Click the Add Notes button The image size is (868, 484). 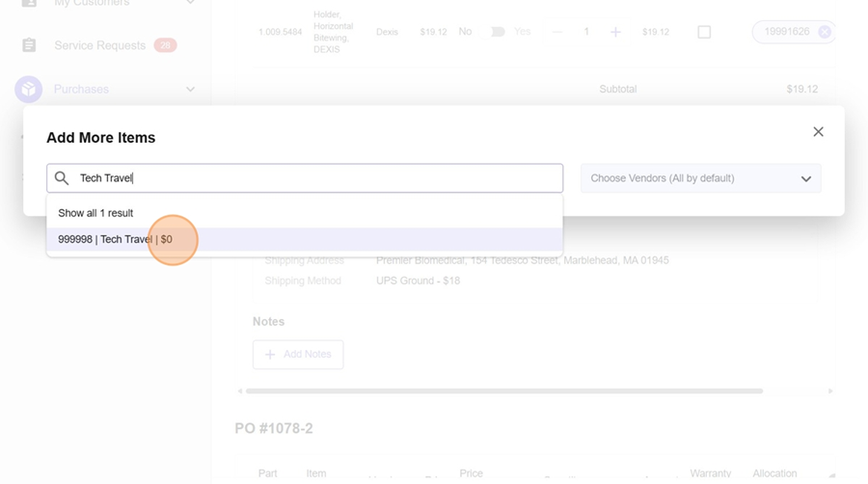(298, 355)
